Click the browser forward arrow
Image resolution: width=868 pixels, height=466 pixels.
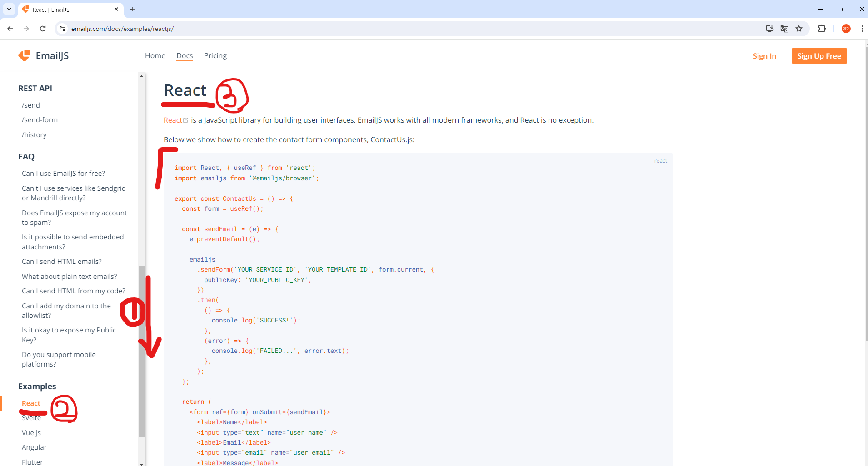tap(26, 29)
